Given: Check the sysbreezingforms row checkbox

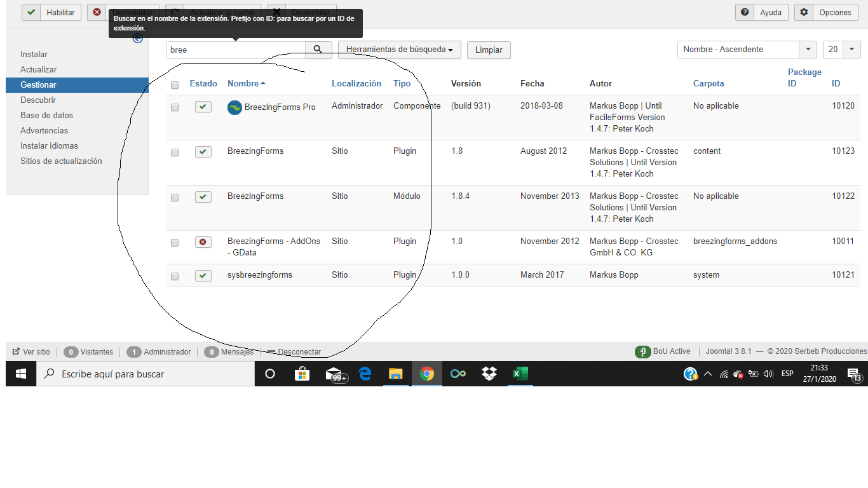Looking at the screenshot, I should click(x=175, y=276).
